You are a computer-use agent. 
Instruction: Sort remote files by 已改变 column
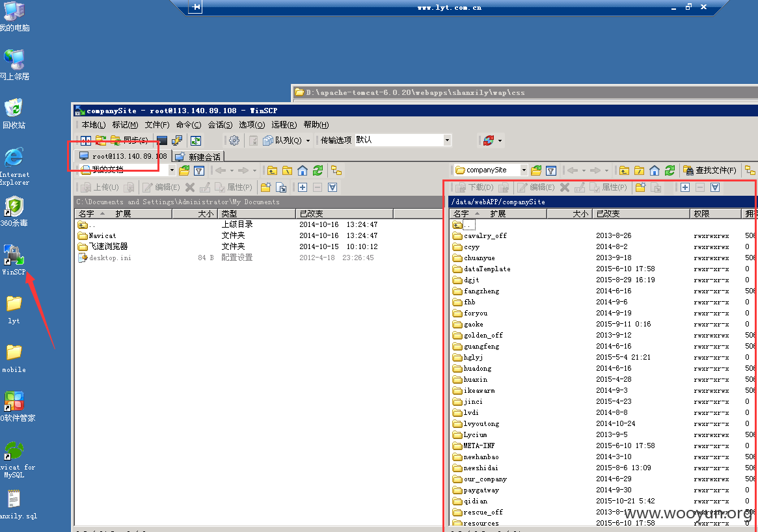pos(641,213)
